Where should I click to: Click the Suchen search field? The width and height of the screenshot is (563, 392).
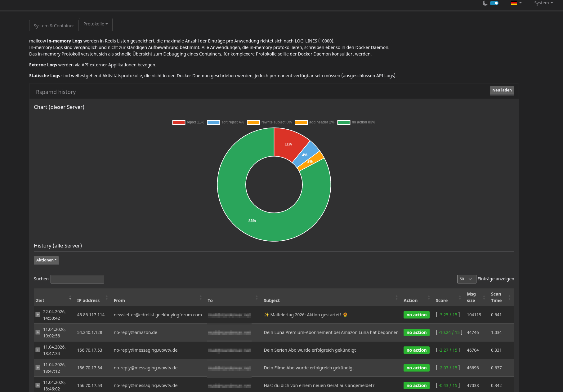point(77,279)
